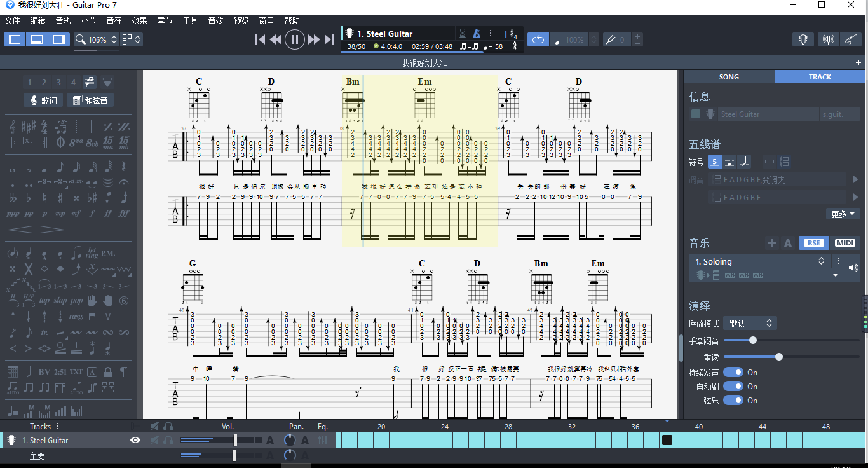This screenshot has height=468, width=868.
Task: Select the pop technique icon
Action: pos(76,301)
